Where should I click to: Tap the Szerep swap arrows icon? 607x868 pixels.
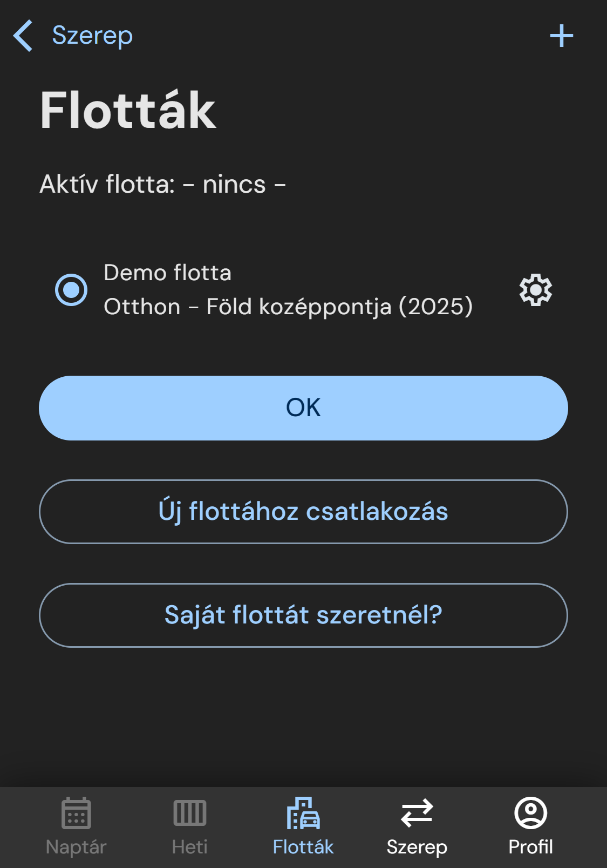click(x=417, y=812)
